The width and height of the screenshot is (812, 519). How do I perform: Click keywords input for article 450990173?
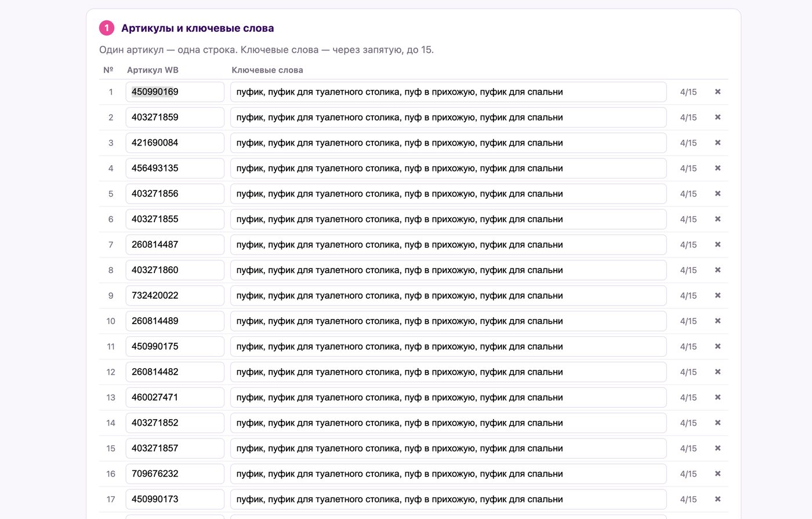pos(448,500)
